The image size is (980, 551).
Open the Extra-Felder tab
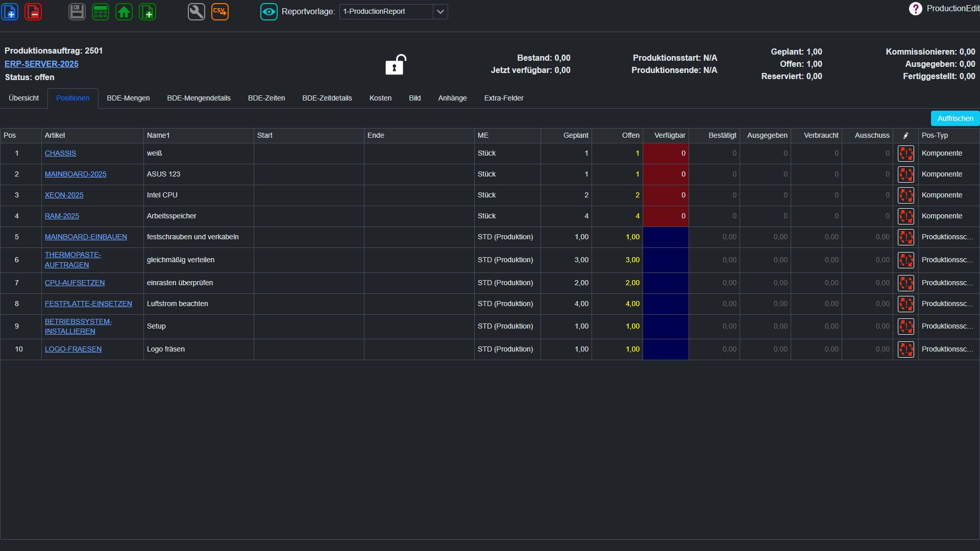(x=504, y=98)
